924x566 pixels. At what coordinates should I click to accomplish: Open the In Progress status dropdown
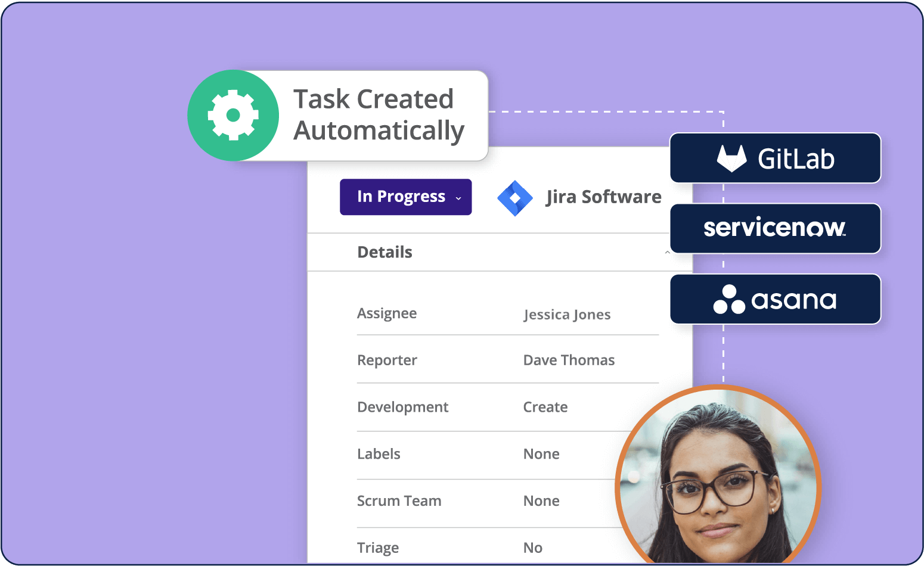coord(406,197)
